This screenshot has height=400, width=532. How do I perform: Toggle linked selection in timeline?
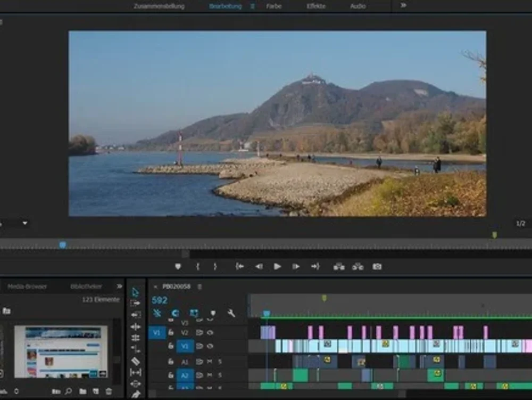(194, 313)
